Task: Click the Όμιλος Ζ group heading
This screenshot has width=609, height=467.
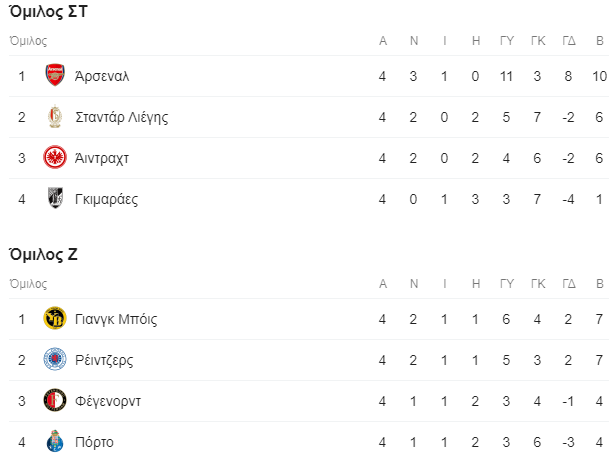Action: pos(43,255)
